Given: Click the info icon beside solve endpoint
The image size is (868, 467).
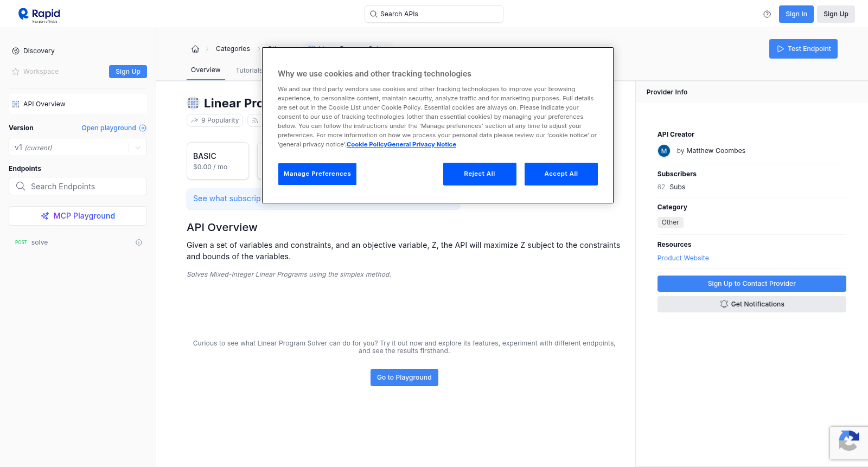Looking at the screenshot, I should click(139, 242).
